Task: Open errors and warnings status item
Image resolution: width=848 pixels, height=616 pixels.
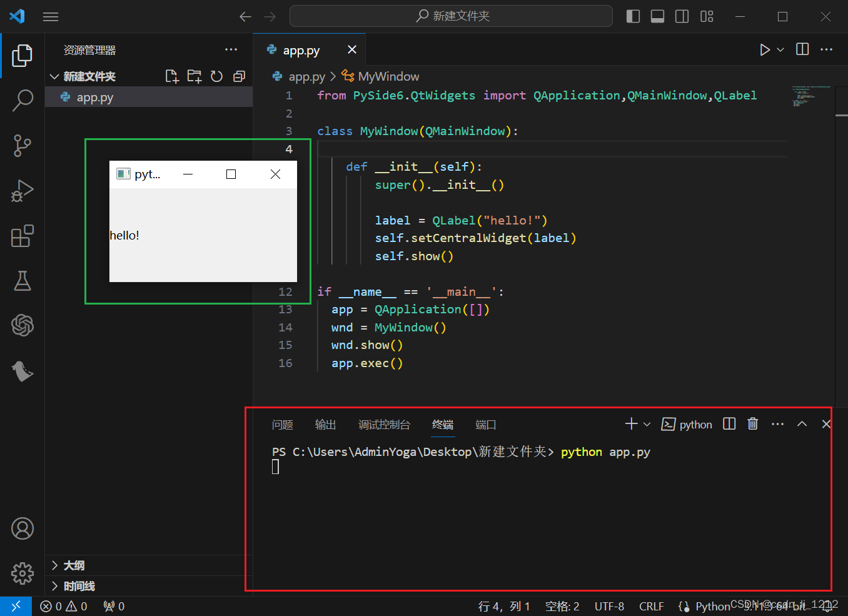Action: pos(64,606)
